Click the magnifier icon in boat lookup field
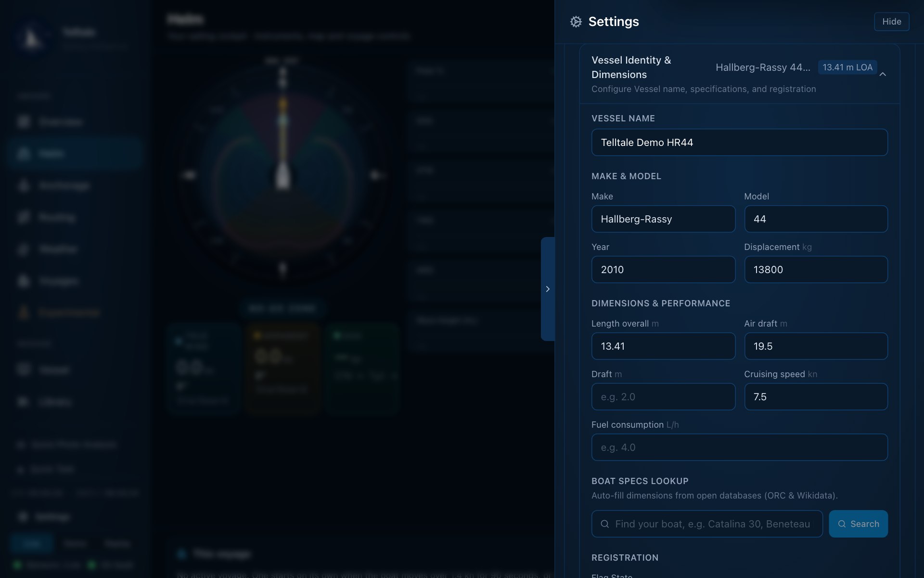Viewport: 924px width, 578px height. pyautogui.click(x=605, y=524)
